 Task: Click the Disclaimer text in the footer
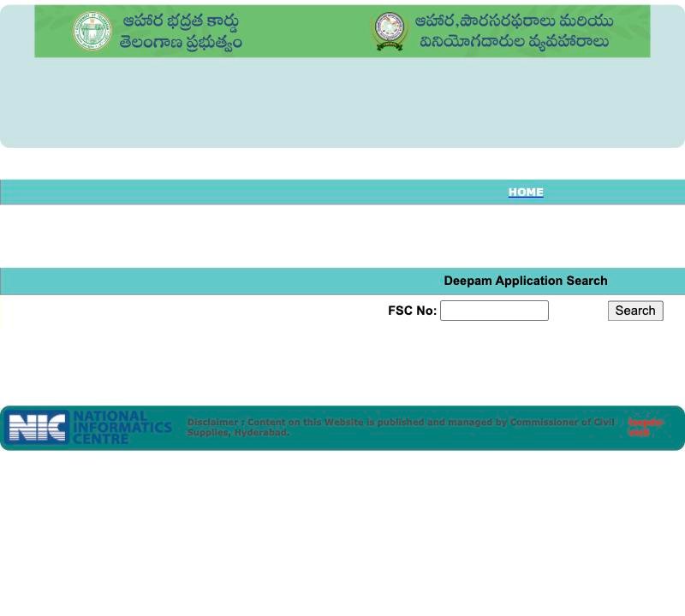point(401,427)
